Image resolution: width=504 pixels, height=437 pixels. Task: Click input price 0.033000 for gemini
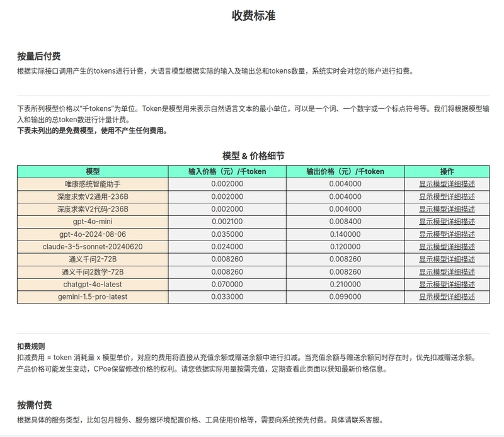(227, 297)
